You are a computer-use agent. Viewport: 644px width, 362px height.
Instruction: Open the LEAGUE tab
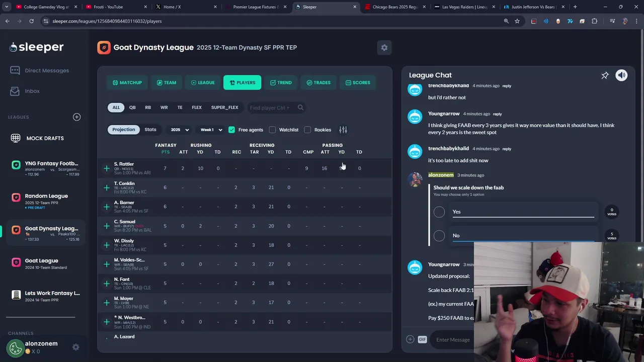[x=203, y=82]
